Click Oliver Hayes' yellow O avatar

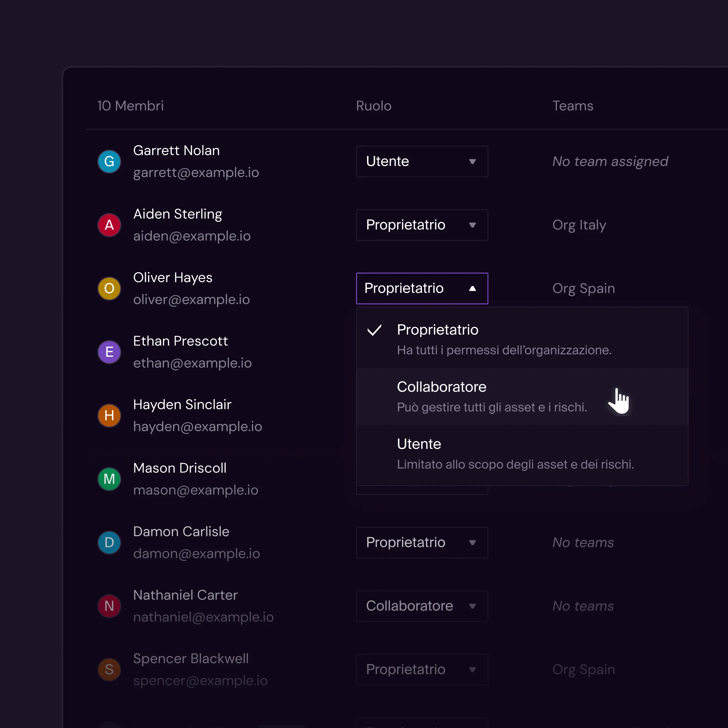coord(109,289)
